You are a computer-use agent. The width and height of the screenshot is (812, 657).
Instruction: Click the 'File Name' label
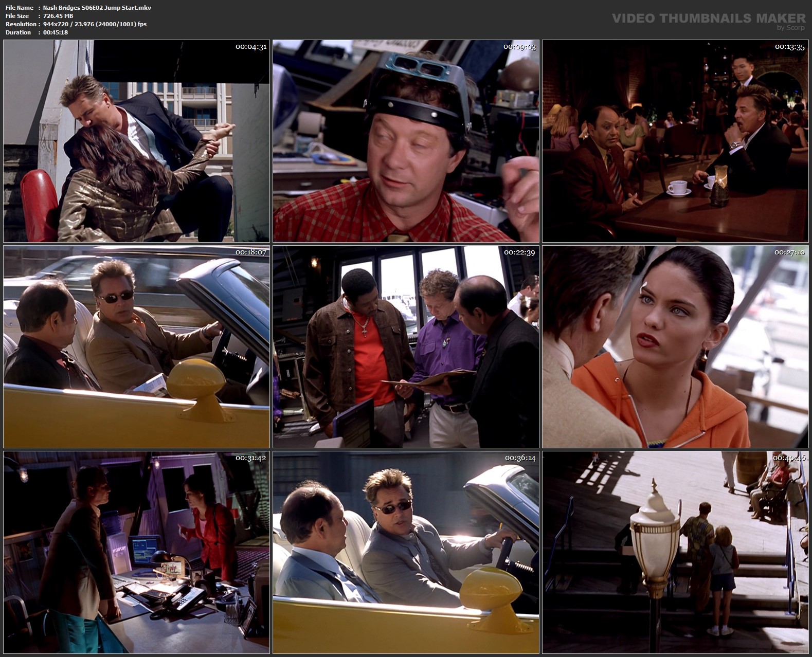click(19, 8)
